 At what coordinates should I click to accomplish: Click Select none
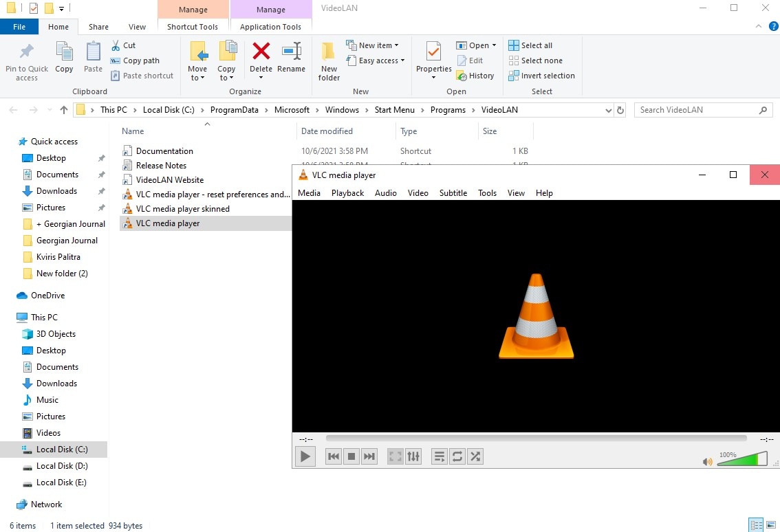(535, 60)
